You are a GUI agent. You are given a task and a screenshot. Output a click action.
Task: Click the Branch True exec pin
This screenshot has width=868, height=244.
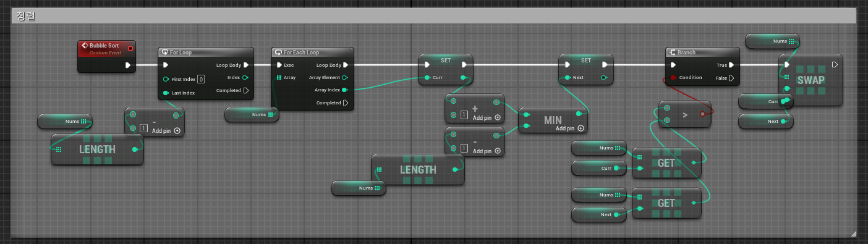(x=731, y=65)
